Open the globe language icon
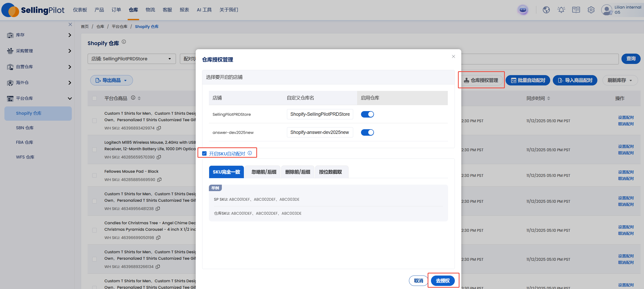This screenshot has height=289, width=644. coord(546,10)
